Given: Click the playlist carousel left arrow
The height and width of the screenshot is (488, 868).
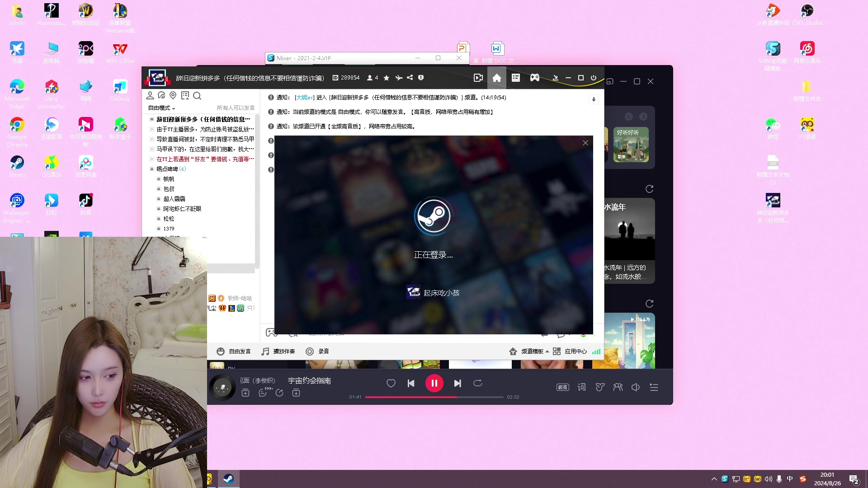Looking at the screenshot, I should [628, 117].
